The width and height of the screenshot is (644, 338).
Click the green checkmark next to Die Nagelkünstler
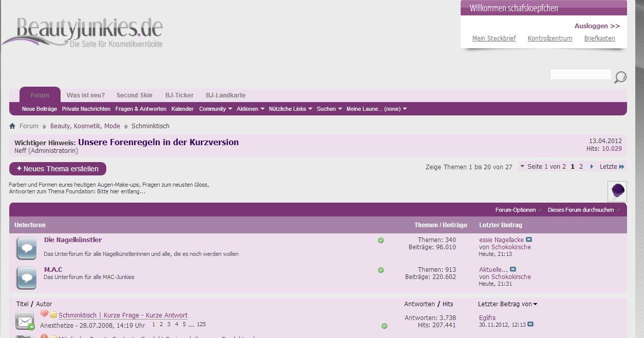tap(381, 240)
